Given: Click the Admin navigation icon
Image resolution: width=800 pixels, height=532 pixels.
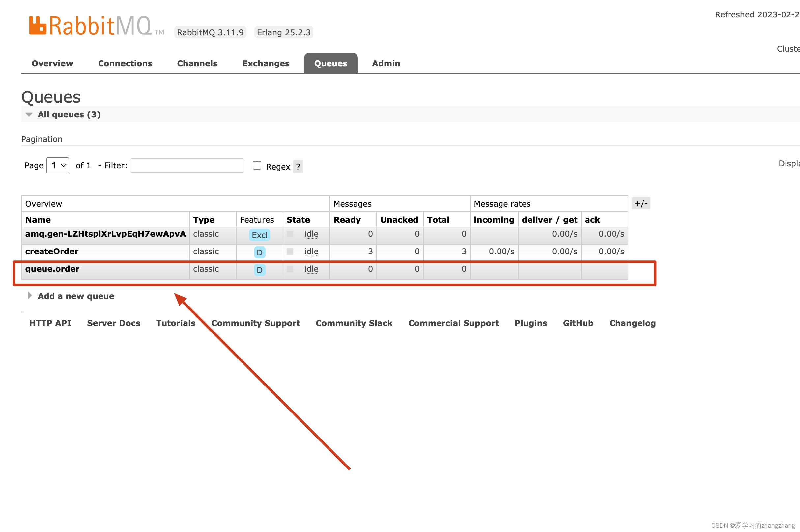Looking at the screenshot, I should 386,63.
